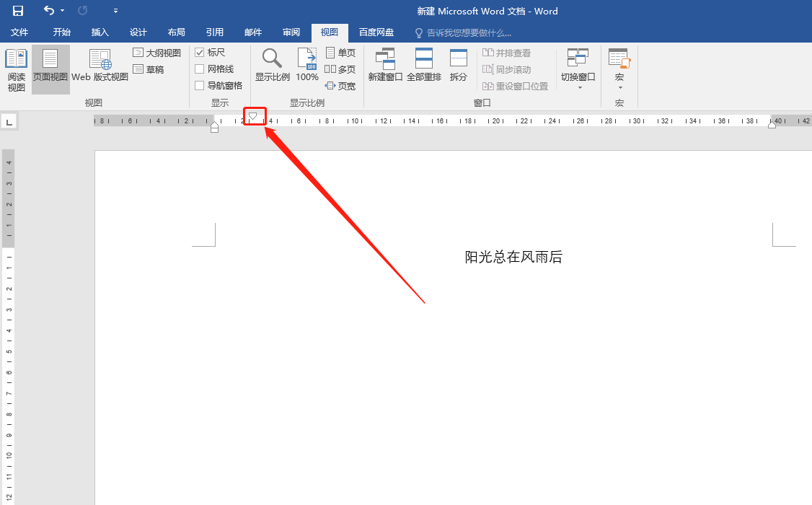Select the 引用 tab
812x505 pixels.
pos(215,32)
